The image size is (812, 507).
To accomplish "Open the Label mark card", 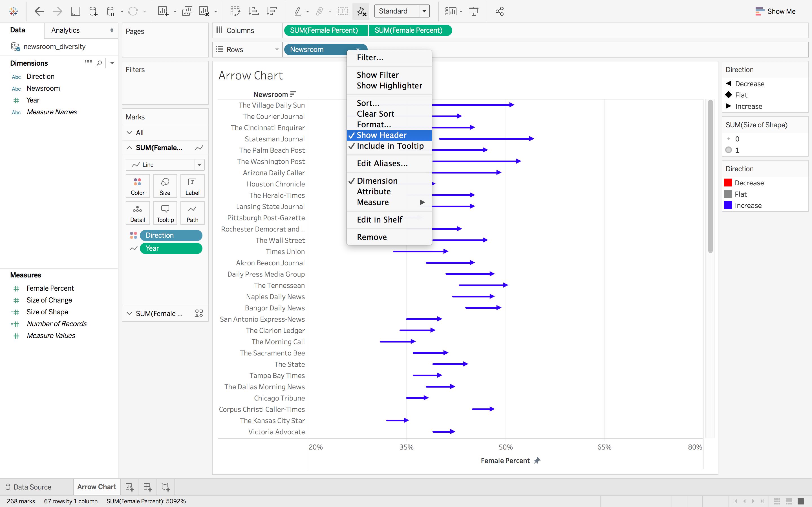I will click(x=192, y=185).
